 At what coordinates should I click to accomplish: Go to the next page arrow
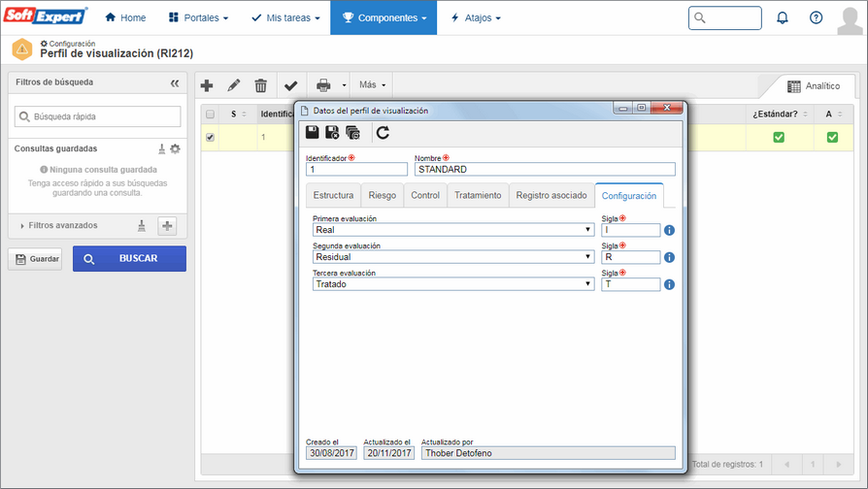839,465
